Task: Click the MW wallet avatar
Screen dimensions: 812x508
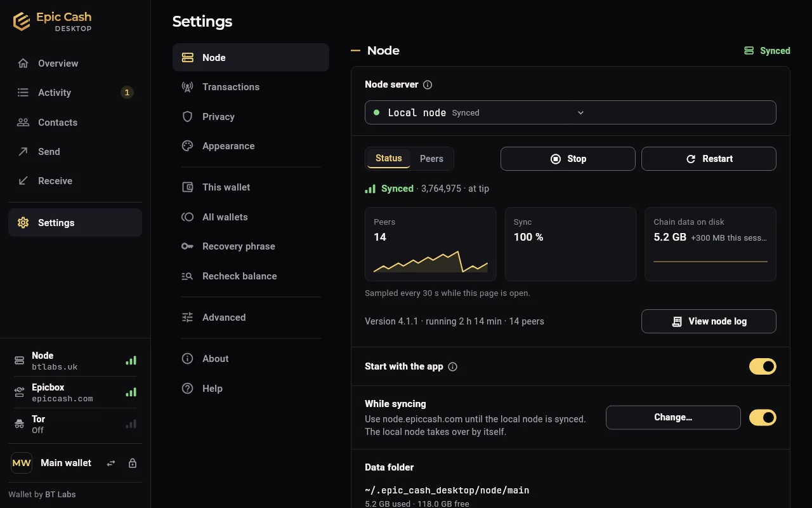Action: pos(22,463)
